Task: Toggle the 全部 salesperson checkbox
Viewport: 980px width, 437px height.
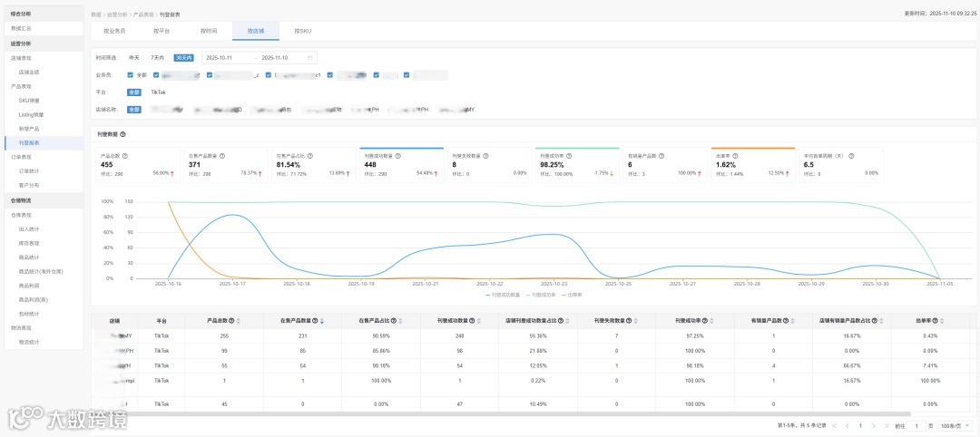Action: click(x=130, y=75)
